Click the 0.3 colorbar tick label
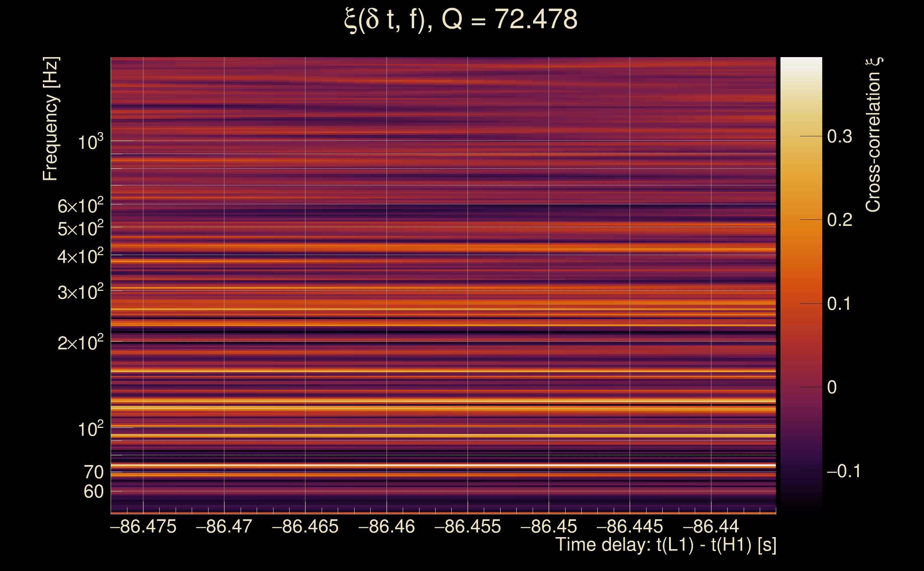Viewport: 924px width, 571px height. coord(839,136)
